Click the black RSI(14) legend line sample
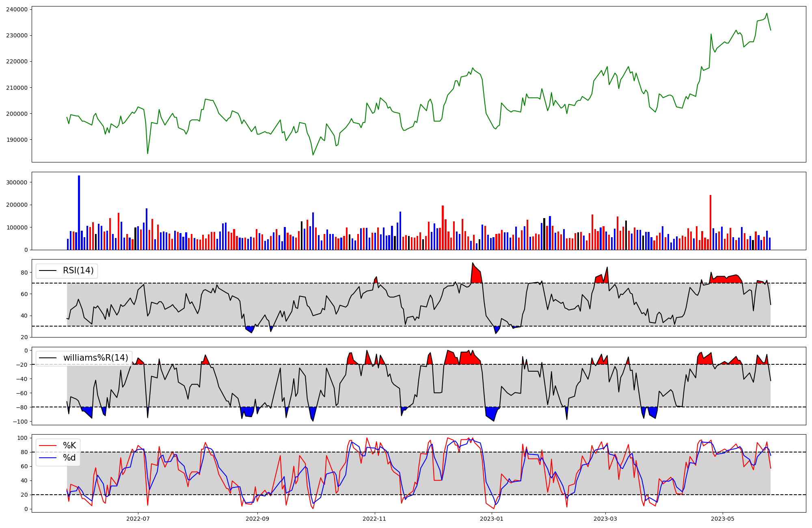 point(47,270)
